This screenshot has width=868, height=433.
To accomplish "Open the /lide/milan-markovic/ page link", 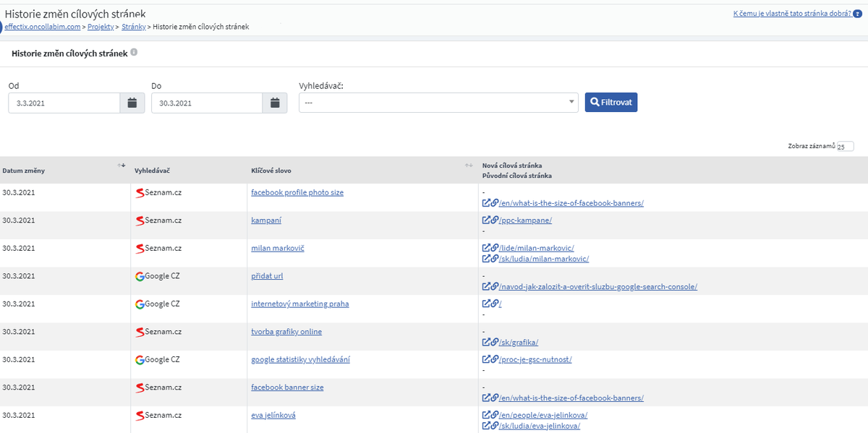I will click(x=537, y=248).
